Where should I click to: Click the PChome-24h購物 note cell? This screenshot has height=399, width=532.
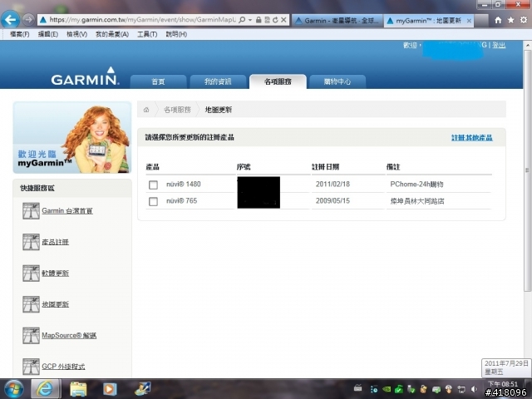(416, 185)
